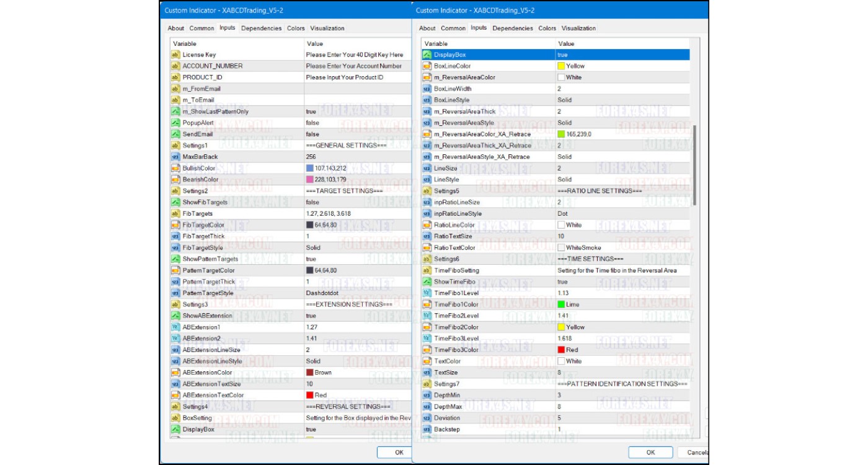
Task: Click the ab icon beside License Key
Action: (x=176, y=54)
